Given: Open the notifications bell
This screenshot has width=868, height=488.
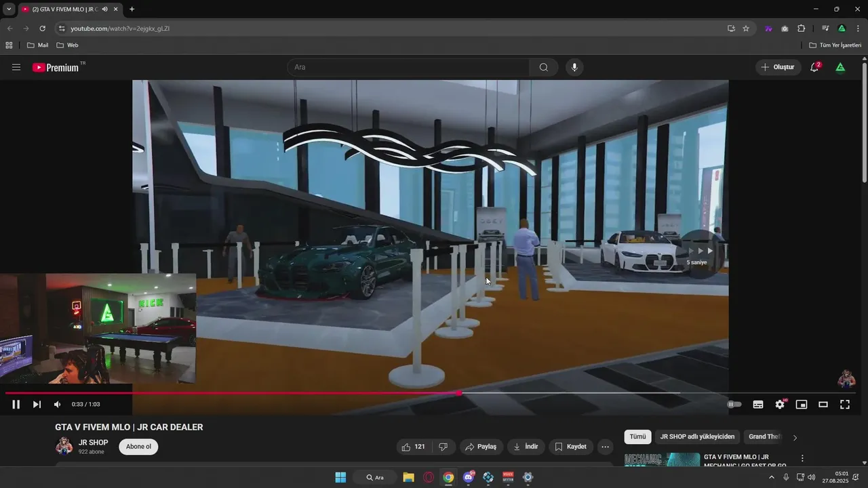Looking at the screenshot, I should click(814, 67).
